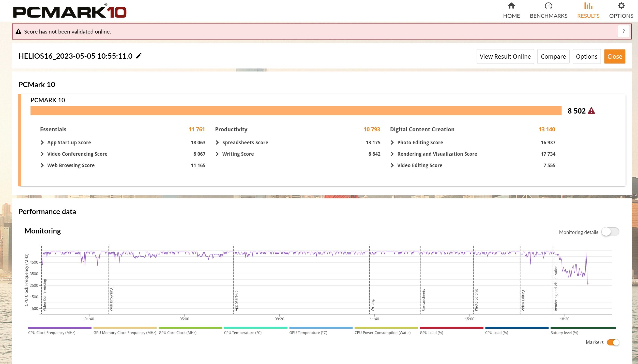Open Options via the gear icon
Image resolution: width=638 pixels, height=364 pixels.
click(x=621, y=6)
